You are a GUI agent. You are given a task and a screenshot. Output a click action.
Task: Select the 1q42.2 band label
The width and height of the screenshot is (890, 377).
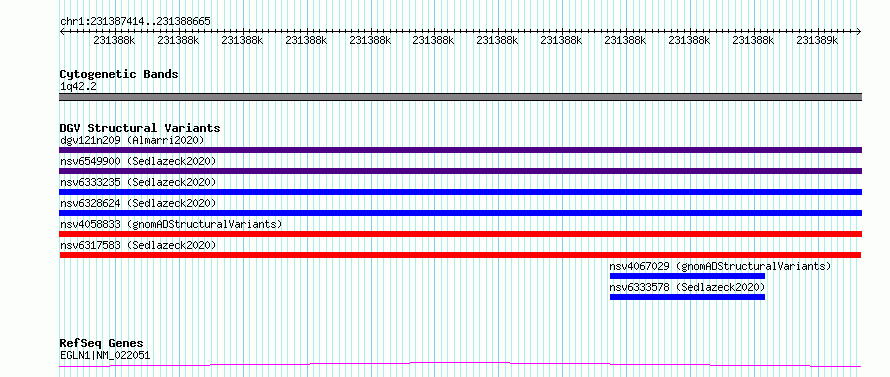[x=78, y=86]
